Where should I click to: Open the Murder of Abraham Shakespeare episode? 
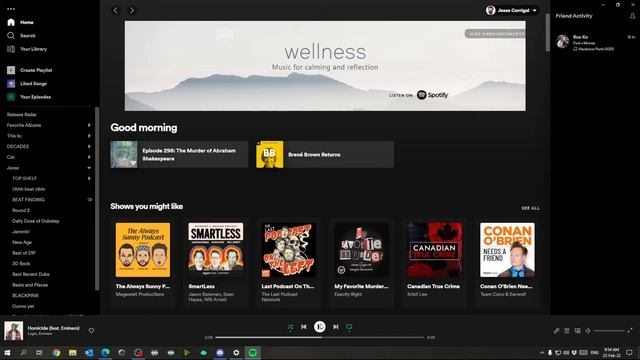[x=179, y=155]
